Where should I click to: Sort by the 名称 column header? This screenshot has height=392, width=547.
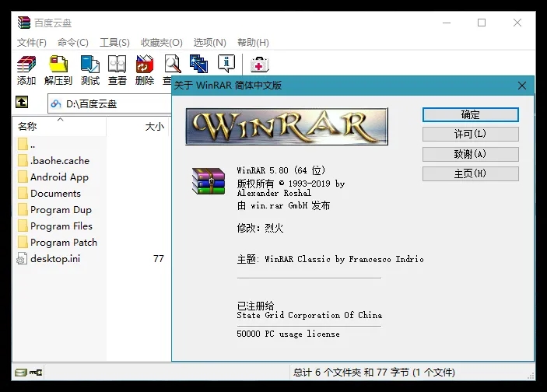pyautogui.click(x=59, y=126)
